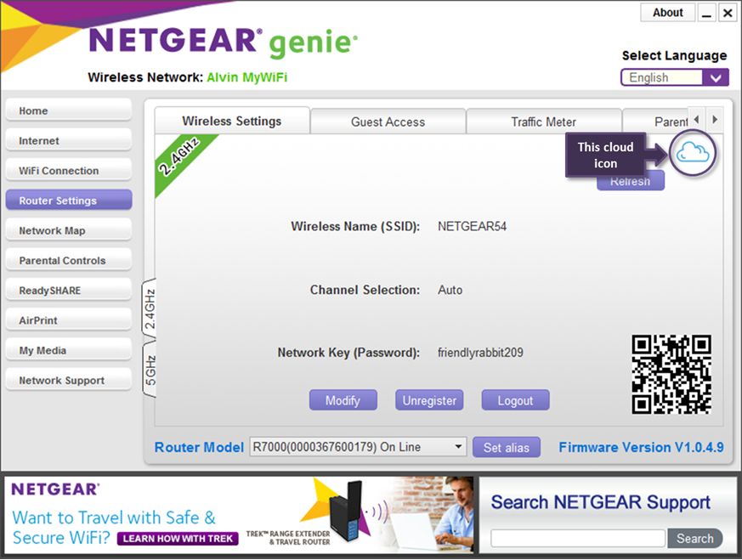Open Parental Controls in the sidebar
Viewport: 742px width, 560px height.
coord(69,261)
